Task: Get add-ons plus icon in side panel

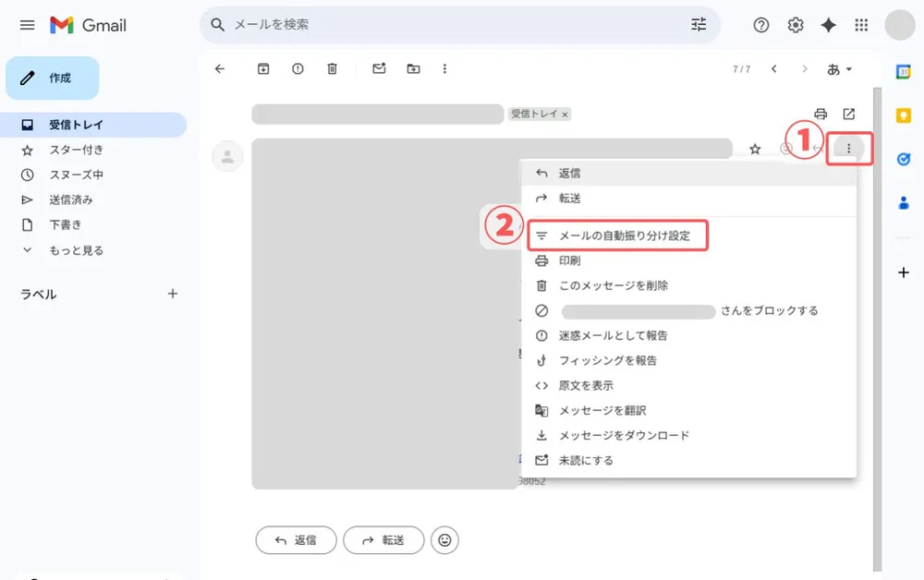Action: click(x=903, y=272)
